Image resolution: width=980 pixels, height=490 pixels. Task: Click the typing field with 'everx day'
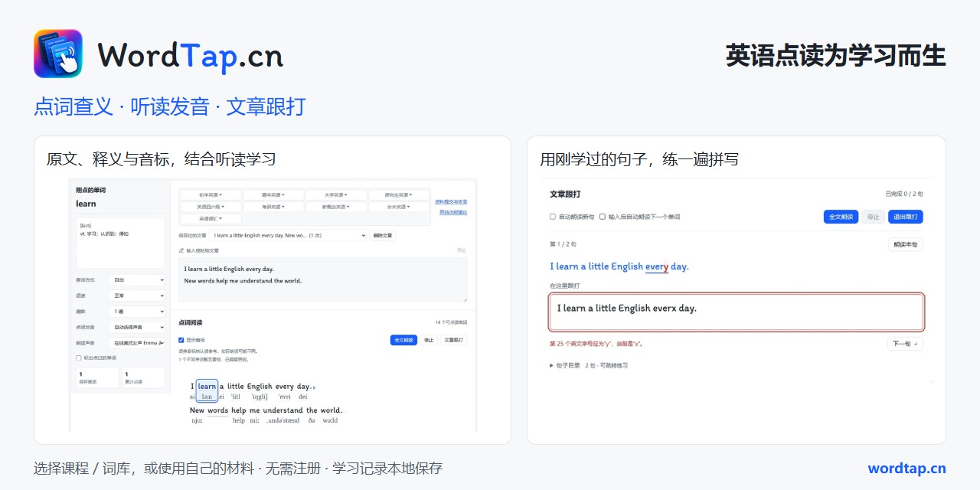coord(737,312)
